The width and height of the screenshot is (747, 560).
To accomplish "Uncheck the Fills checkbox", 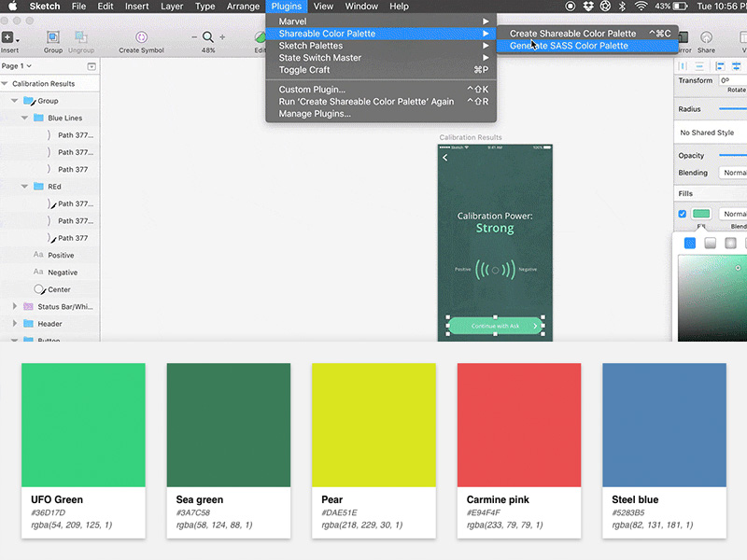I will [683, 214].
